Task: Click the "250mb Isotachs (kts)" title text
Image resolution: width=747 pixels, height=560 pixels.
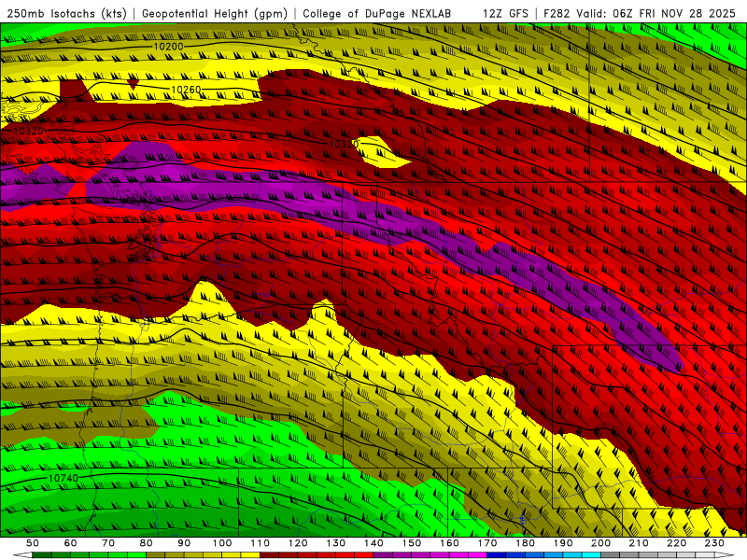Action: tap(66, 14)
